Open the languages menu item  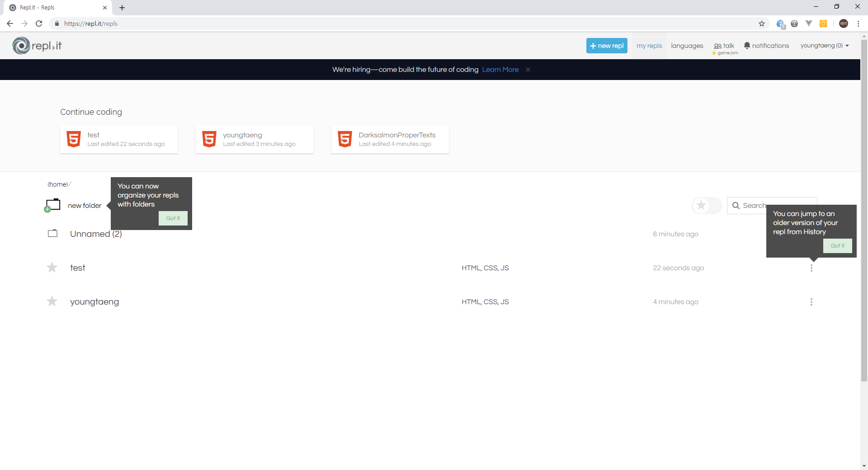coord(687,46)
